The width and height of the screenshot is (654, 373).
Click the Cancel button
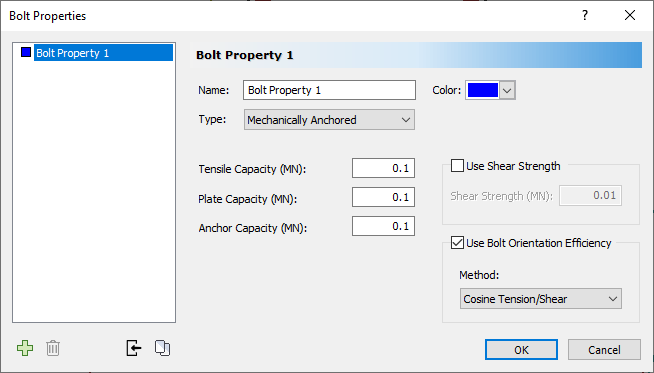pos(604,350)
